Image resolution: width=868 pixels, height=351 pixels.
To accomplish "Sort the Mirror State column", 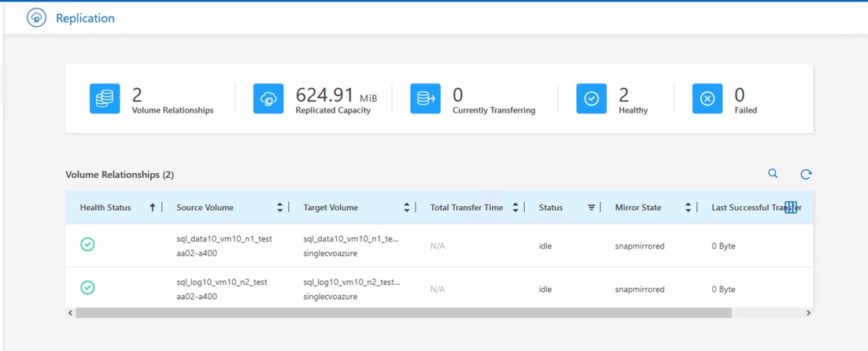I will coord(688,208).
